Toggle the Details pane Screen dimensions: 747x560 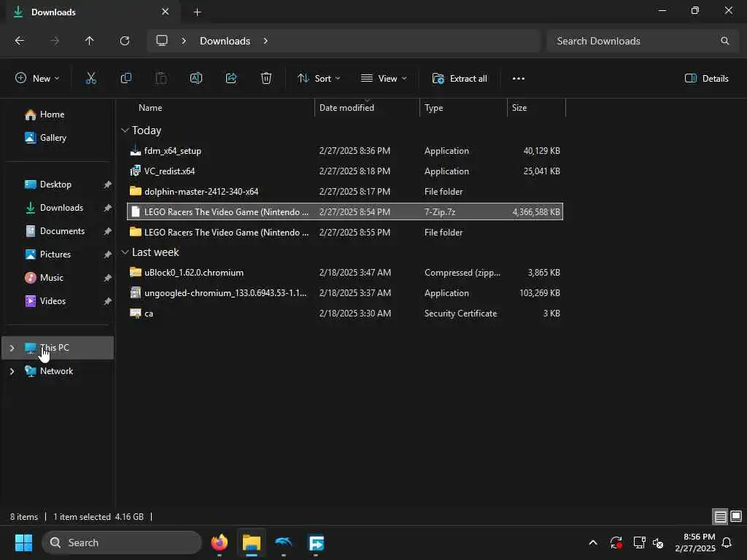[706, 79]
